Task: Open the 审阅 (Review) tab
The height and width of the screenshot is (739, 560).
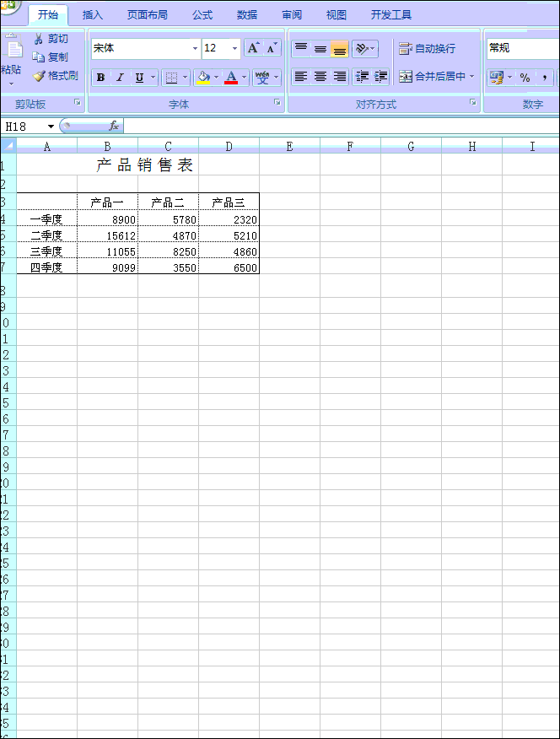Action: [x=292, y=14]
